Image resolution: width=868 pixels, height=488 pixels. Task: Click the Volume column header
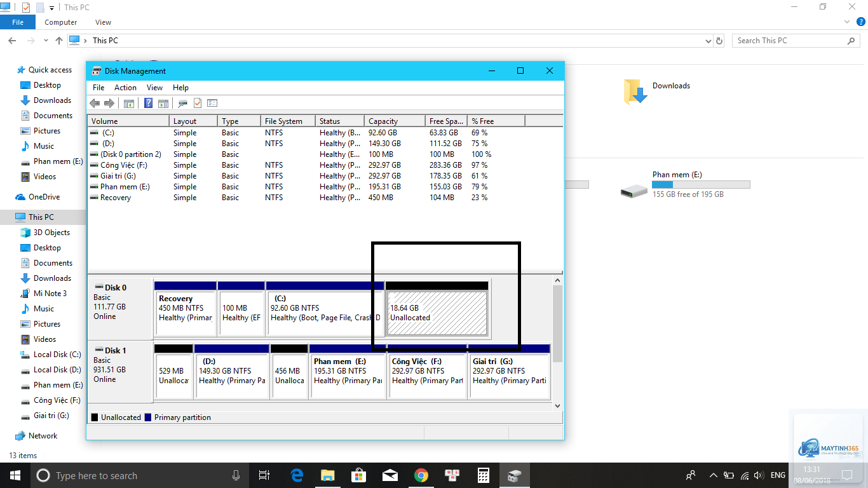click(x=128, y=121)
